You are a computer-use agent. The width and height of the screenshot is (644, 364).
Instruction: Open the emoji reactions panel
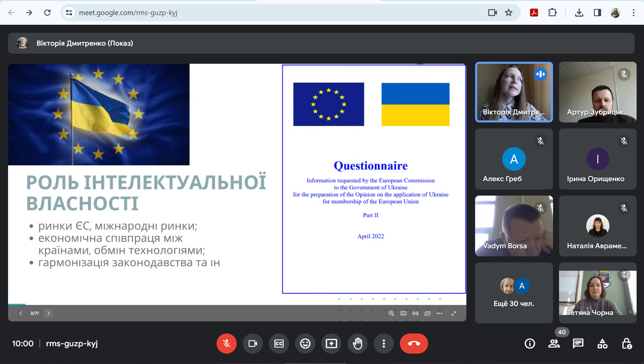point(305,344)
